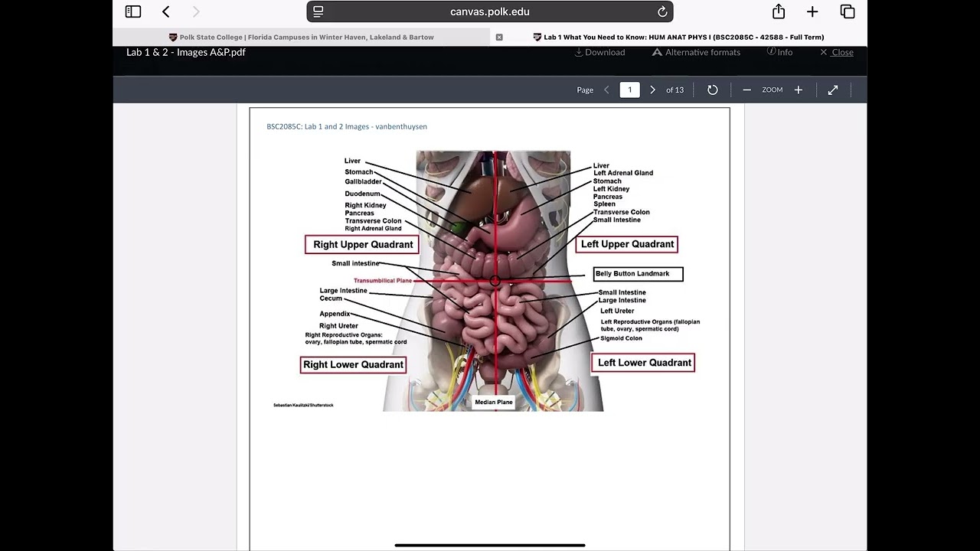Click the 'Gallbladder' label
This screenshot has width=980, height=551.
pyautogui.click(x=363, y=181)
